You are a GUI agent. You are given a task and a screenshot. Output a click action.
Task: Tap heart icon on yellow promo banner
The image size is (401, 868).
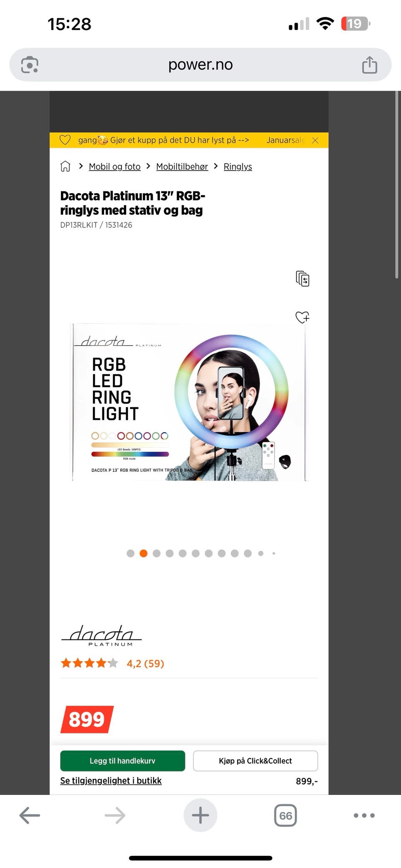(x=65, y=140)
